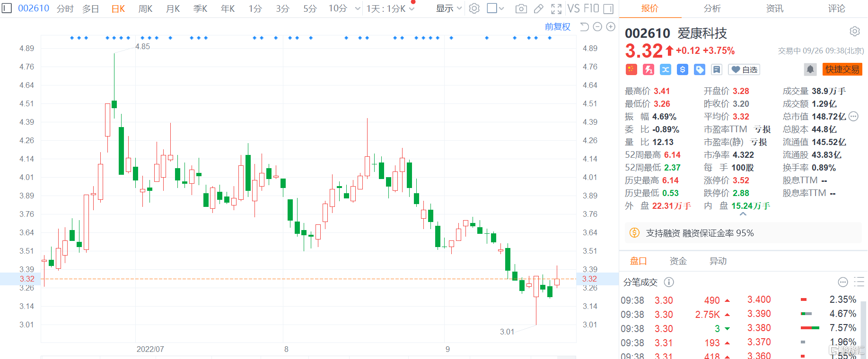
Task: Open chart settings gear in toolbar
Action: point(474,9)
